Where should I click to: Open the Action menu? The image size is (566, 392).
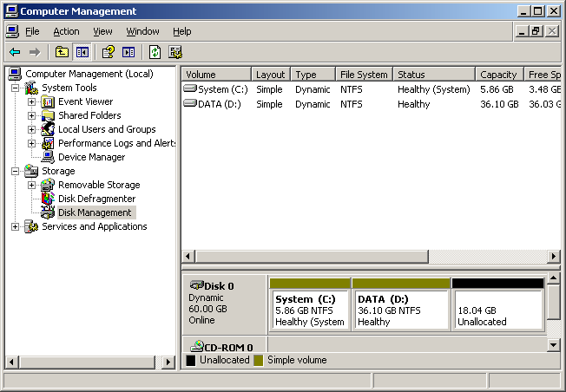coord(66,31)
